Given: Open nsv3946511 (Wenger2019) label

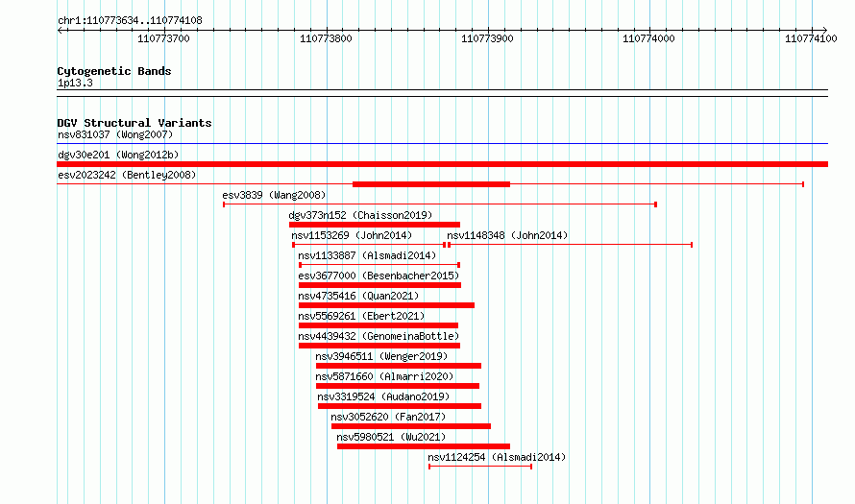Looking at the screenshot, I should click(x=381, y=356).
